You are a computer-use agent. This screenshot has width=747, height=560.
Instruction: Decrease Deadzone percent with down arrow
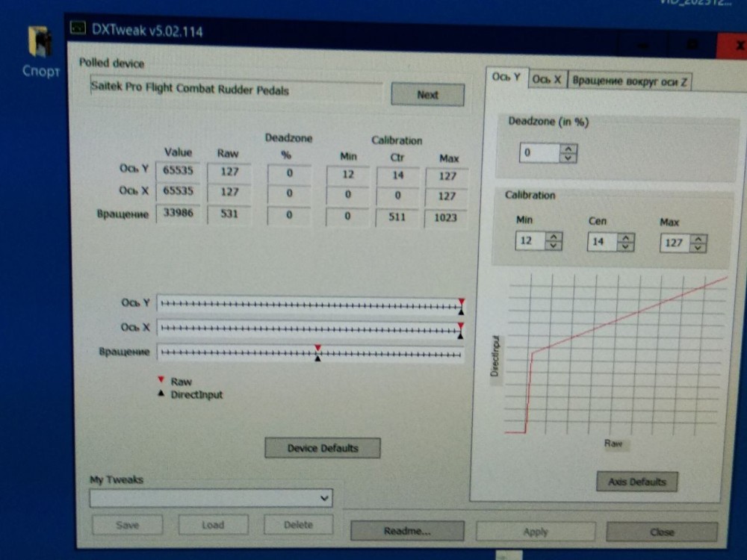click(x=568, y=158)
